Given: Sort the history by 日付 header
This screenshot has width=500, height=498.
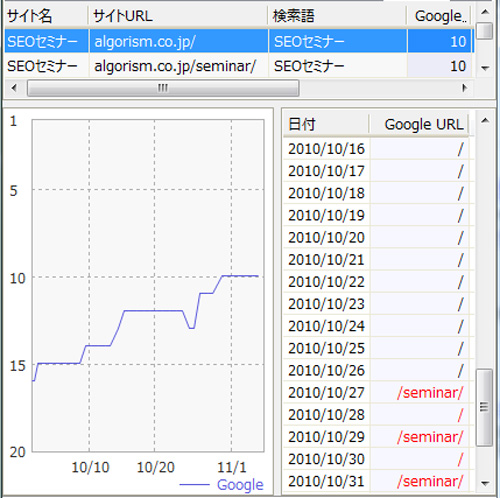Looking at the screenshot, I should tap(326, 124).
